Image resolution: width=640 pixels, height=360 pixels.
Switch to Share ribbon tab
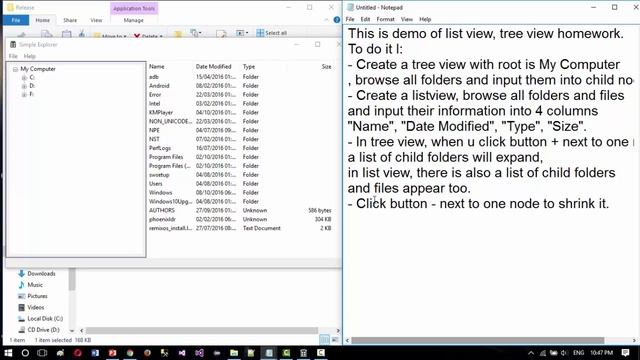pyautogui.click(x=70, y=20)
